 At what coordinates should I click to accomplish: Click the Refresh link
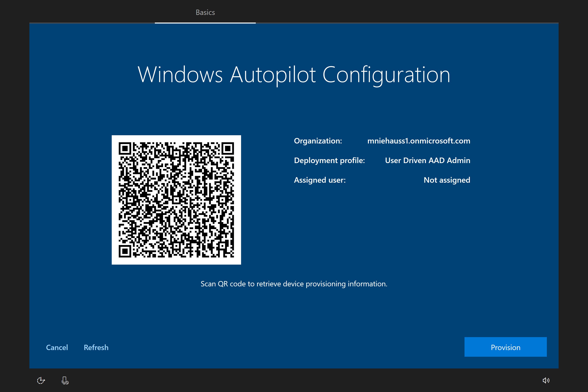[x=96, y=347]
